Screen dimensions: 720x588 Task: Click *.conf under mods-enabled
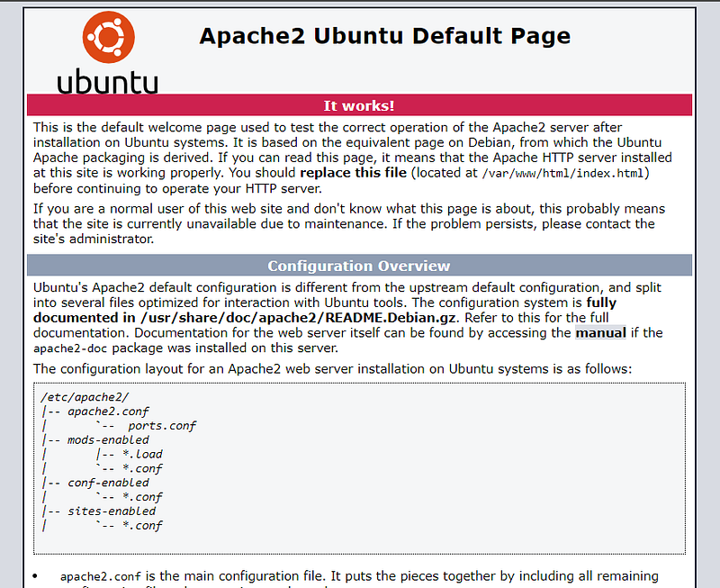click(142, 468)
